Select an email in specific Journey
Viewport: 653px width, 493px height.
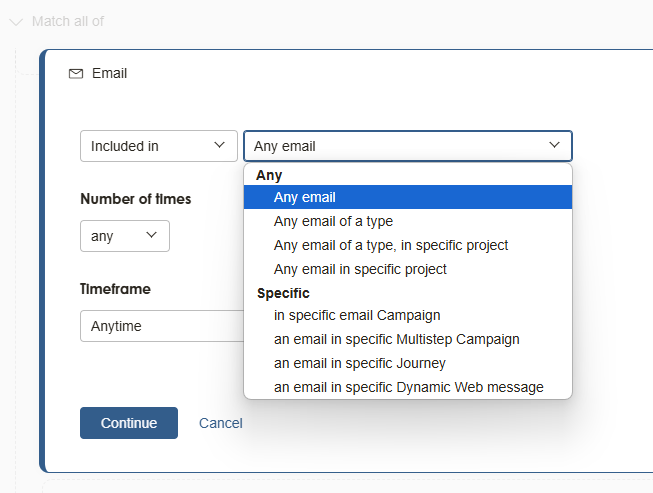[x=360, y=363]
